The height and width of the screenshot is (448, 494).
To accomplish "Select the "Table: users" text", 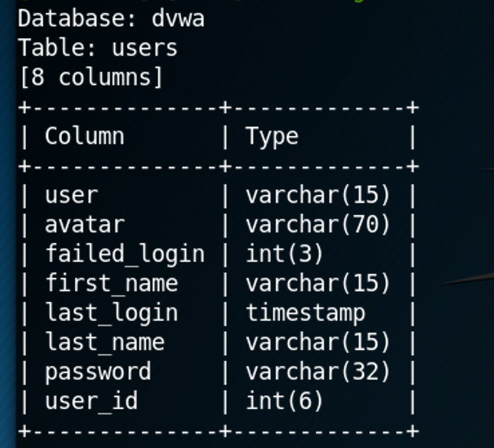I will [x=98, y=48].
